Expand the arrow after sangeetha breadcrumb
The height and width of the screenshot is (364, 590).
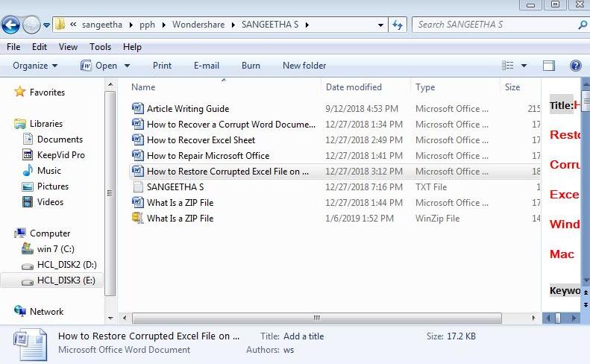click(x=131, y=25)
